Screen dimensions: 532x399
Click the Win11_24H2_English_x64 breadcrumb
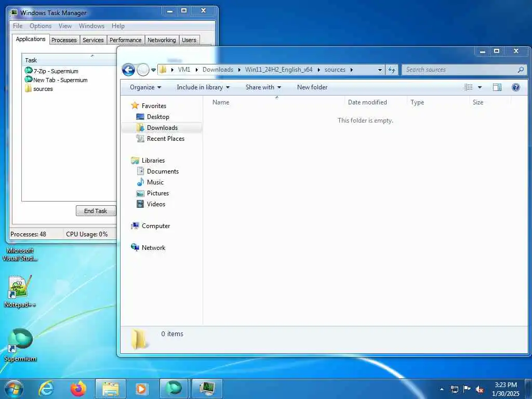coord(278,70)
